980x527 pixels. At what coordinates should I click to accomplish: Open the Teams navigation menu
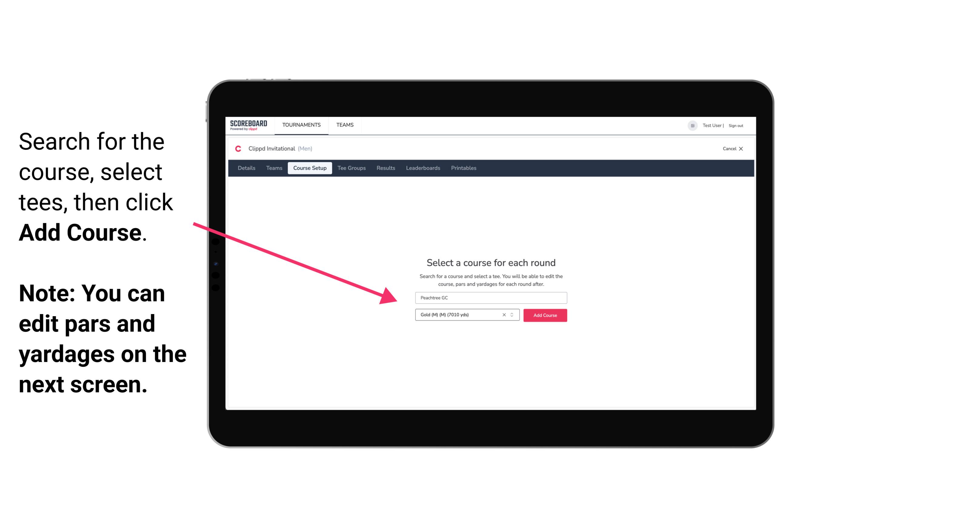click(x=343, y=124)
